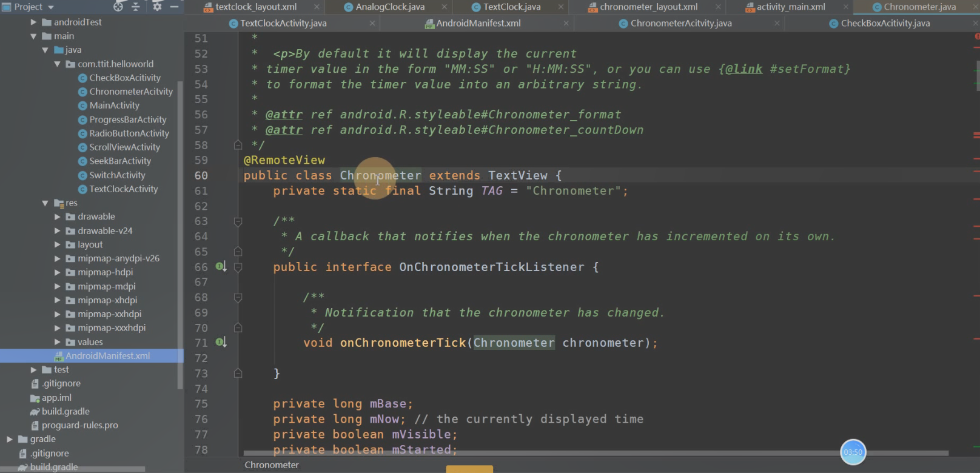Close the activity_main.xml tab

(x=846, y=7)
